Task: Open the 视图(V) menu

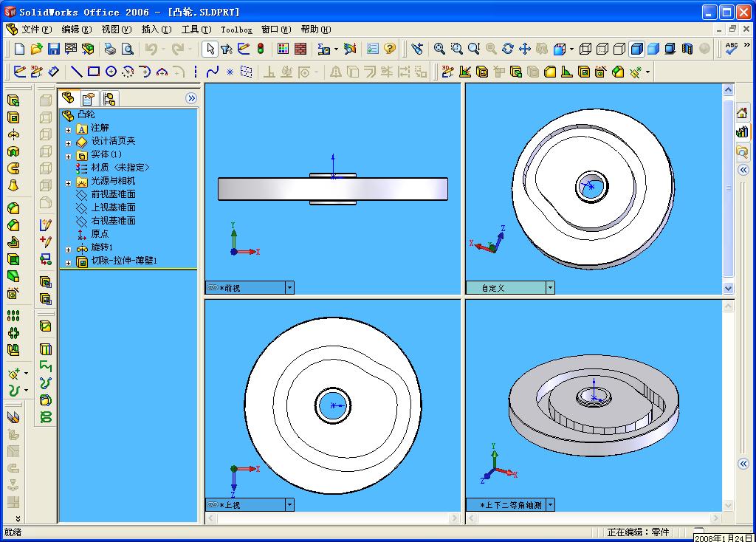Action: point(117,30)
